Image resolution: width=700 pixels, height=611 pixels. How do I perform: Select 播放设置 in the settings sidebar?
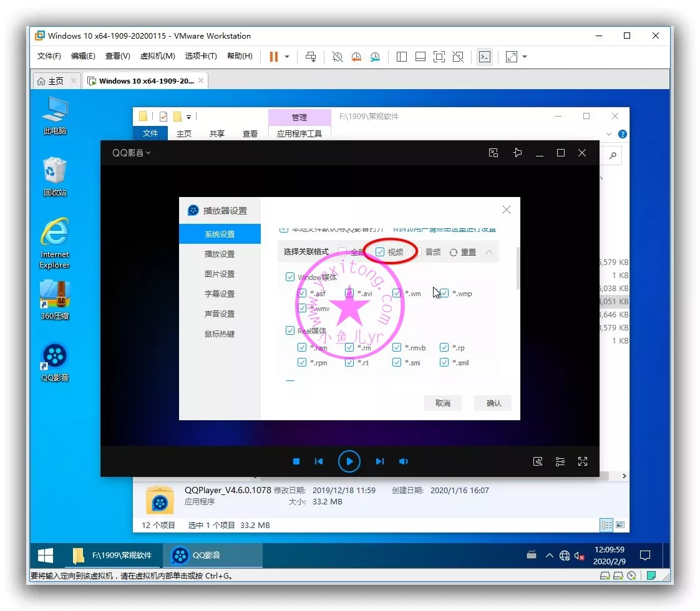point(220,254)
